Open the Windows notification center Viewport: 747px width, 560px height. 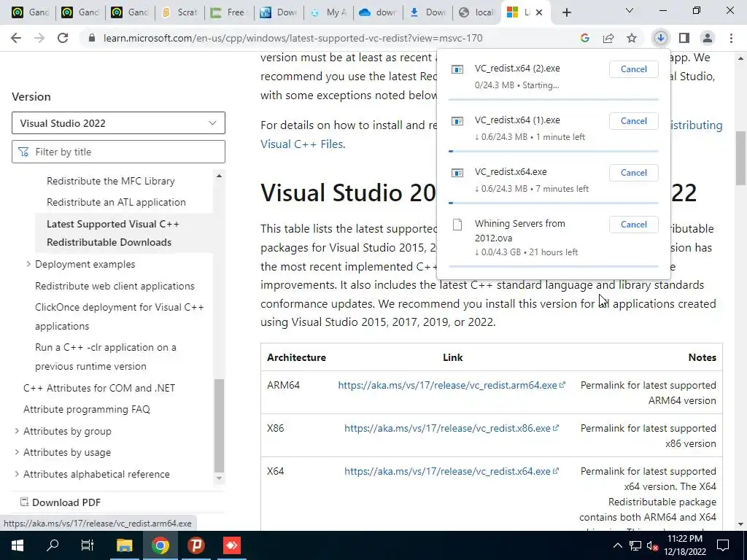click(723, 545)
